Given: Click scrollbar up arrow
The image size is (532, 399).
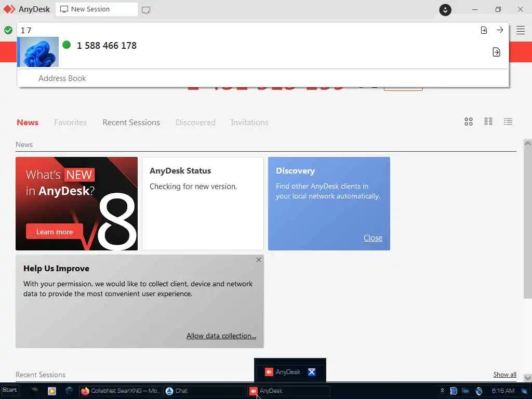Looking at the screenshot, I should (528, 143).
